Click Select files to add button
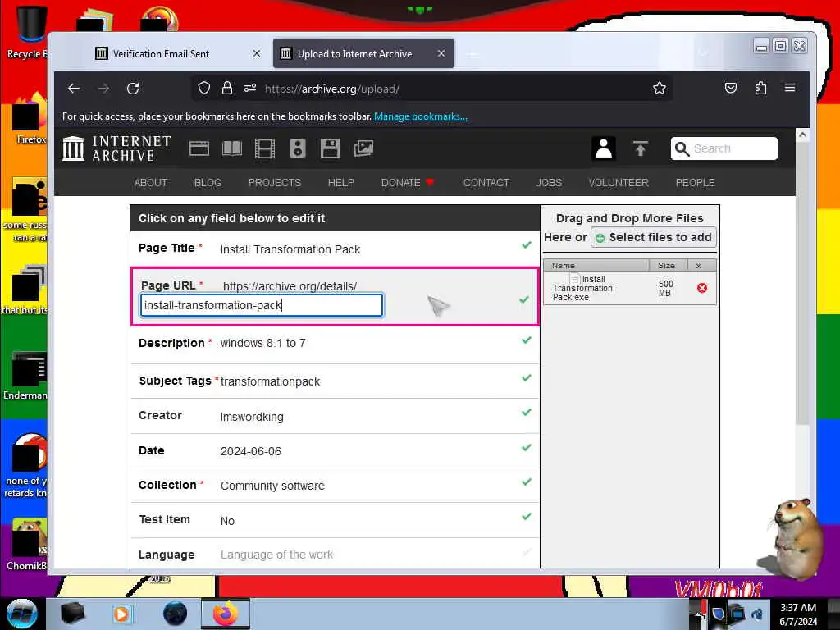Screen dimensions: 840x630 click(654, 237)
